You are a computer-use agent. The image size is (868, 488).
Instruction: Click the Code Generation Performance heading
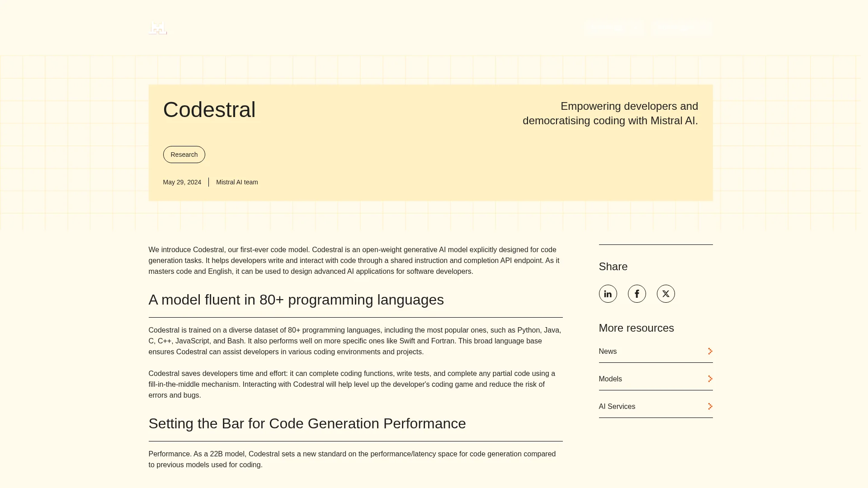tap(307, 423)
